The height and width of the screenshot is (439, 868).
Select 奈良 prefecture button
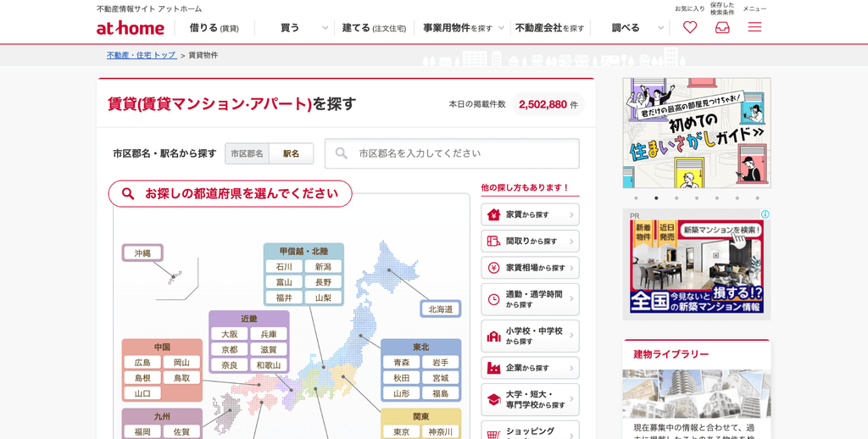coord(229,365)
